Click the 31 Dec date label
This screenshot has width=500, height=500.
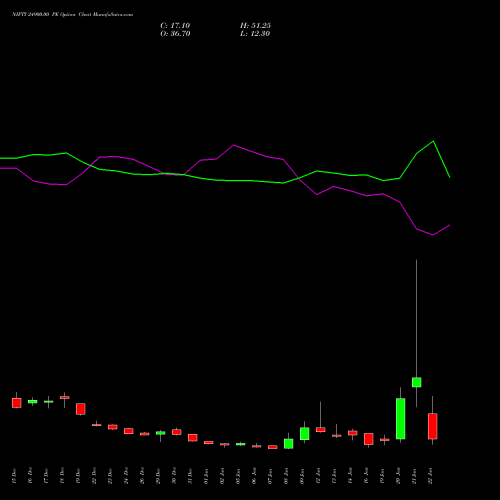tap(190, 476)
